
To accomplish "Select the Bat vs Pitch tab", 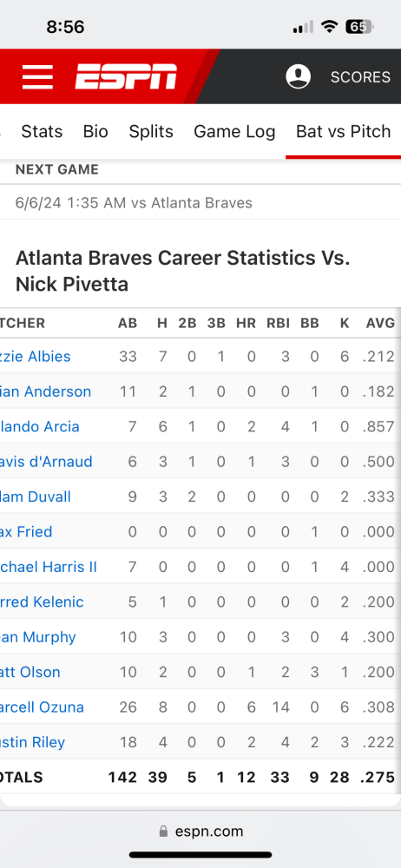I will click(344, 131).
